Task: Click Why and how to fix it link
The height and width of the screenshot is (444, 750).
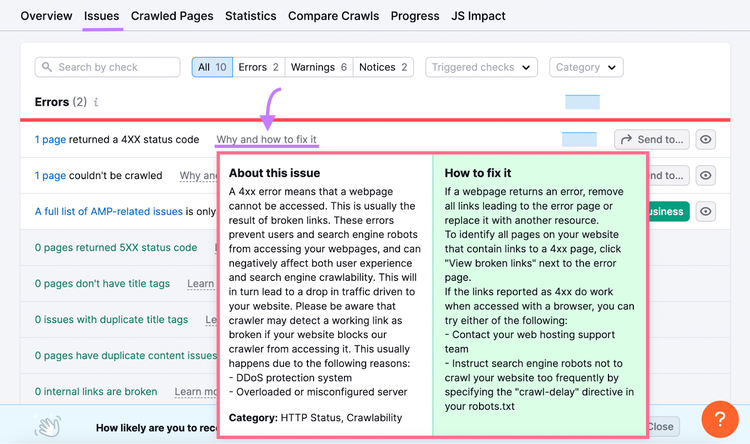Action: [266, 140]
